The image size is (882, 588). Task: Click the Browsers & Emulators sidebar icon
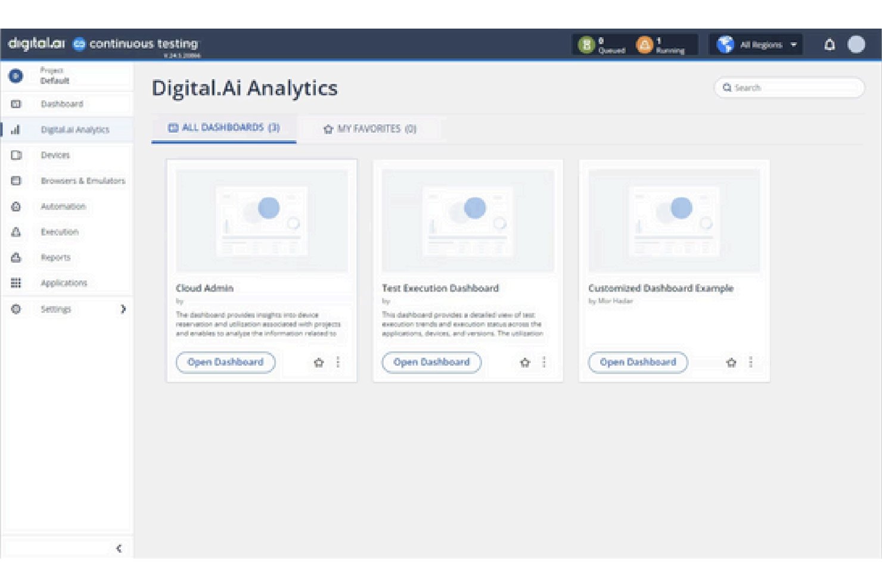pos(16,181)
